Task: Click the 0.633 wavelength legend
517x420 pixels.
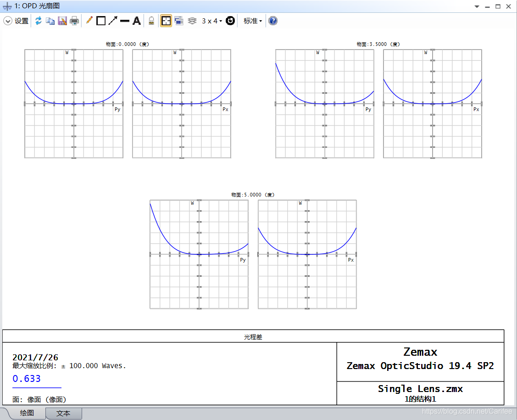Action: coord(27,378)
